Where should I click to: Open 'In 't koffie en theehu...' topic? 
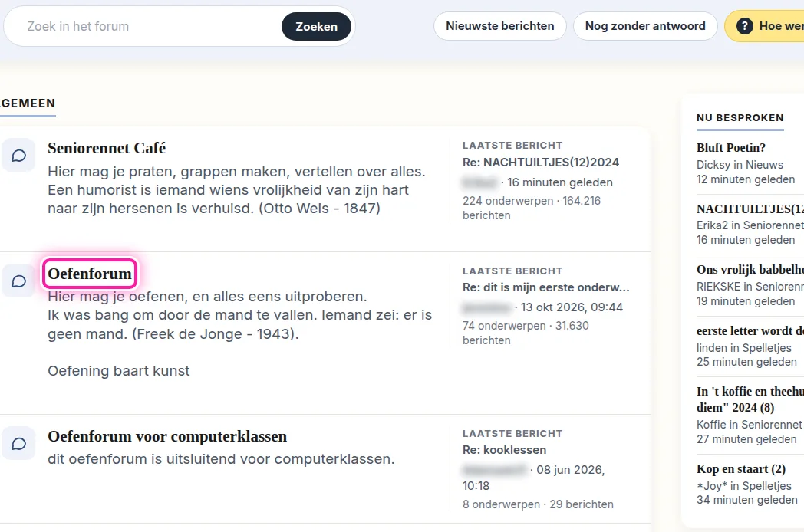coord(750,399)
